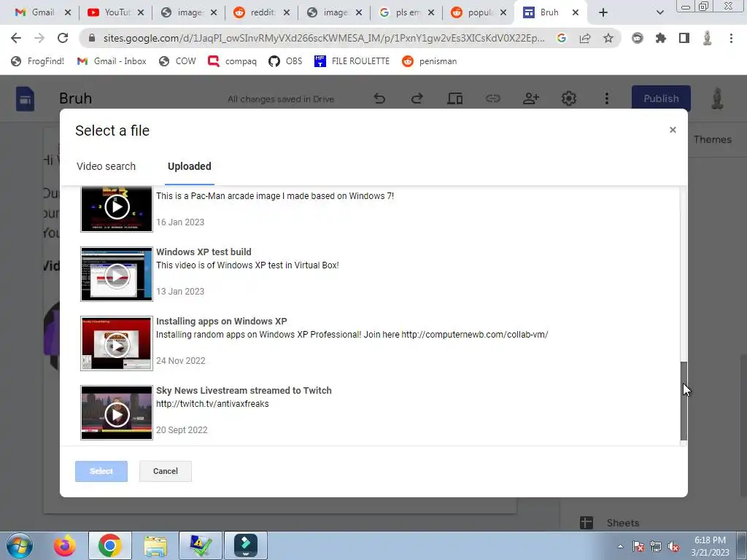The height and width of the screenshot is (560, 747).
Task: Open the Sites more options menu
Action: click(606, 98)
